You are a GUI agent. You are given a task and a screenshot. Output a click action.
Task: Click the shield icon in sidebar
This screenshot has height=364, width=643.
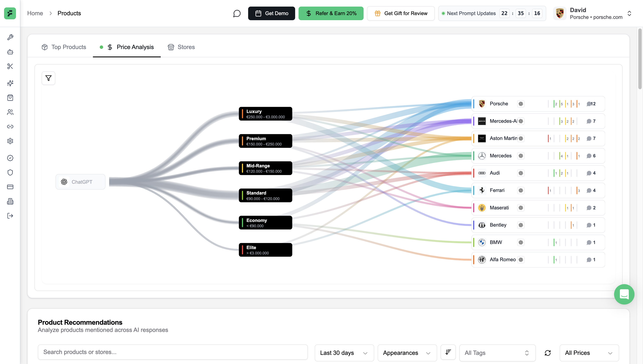[10, 172]
